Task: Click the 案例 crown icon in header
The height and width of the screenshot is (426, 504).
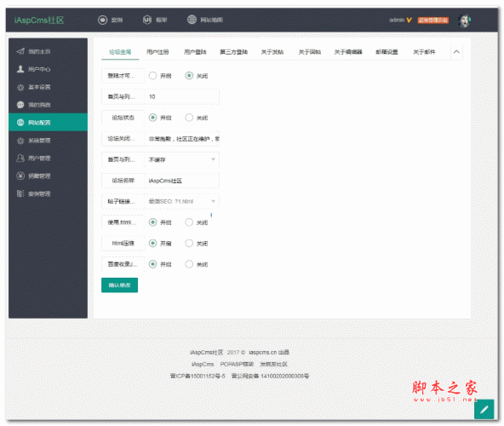Action: (102, 20)
